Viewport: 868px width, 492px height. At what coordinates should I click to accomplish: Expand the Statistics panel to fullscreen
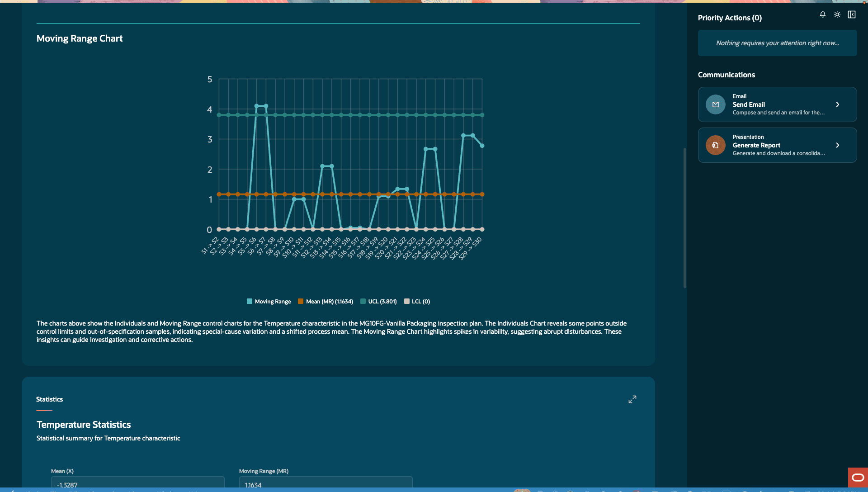[632, 399]
